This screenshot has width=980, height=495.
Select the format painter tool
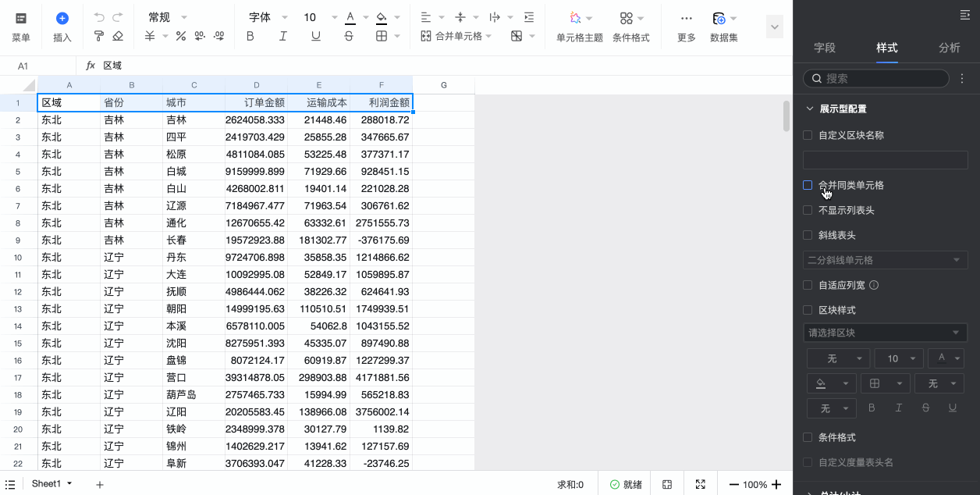[99, 36]
